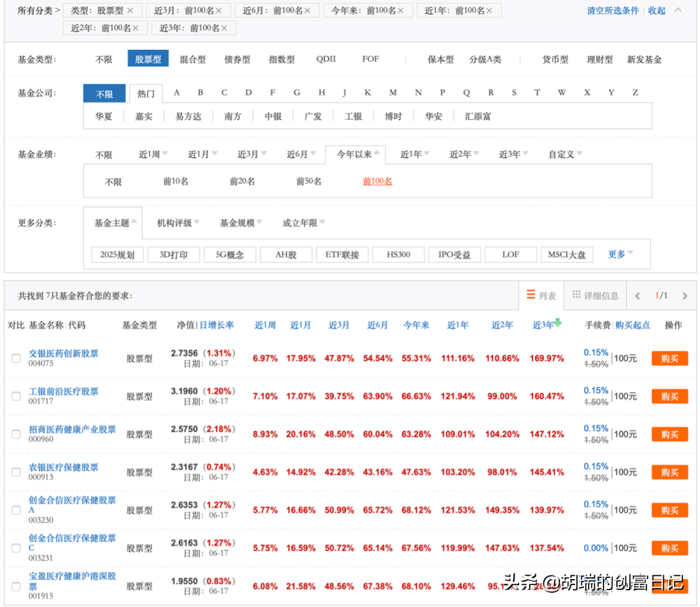Viewport: 700px width, 607px height.
Task: Click 清空所选条件 to clear filters
Action: coord(613,10)
